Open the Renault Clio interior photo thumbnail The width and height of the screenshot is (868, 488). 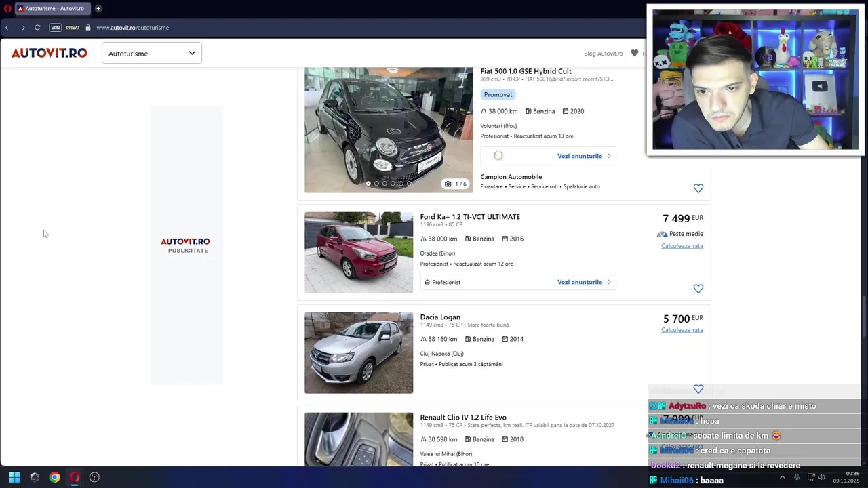point(358,439)
